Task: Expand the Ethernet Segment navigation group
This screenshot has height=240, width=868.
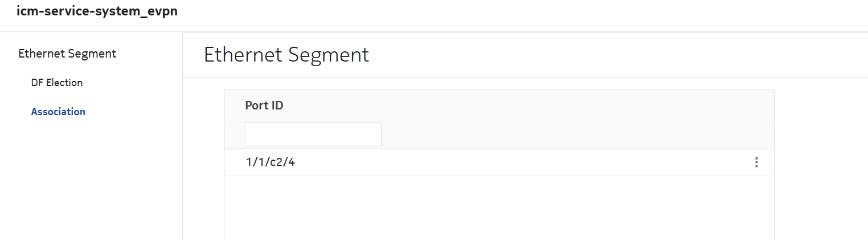Action: tap(67, 54)
